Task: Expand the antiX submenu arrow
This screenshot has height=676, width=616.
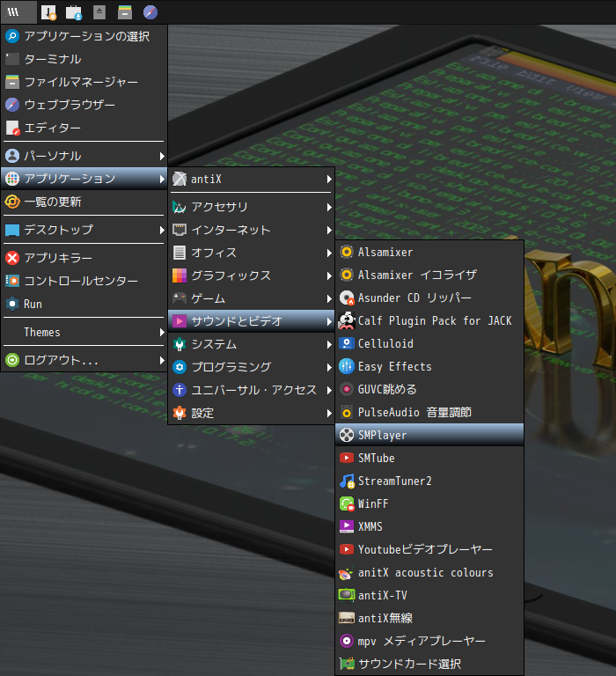Action: tap(329, 179)
